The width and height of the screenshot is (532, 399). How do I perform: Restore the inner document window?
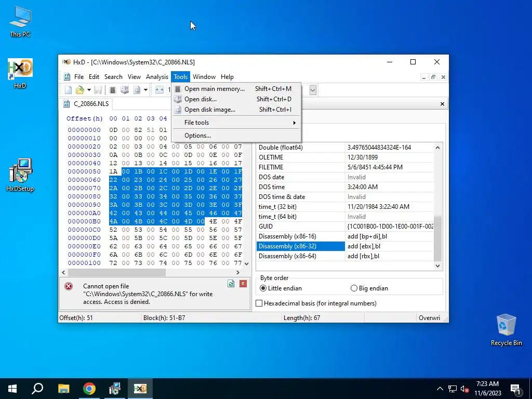[x=433, y=77]
